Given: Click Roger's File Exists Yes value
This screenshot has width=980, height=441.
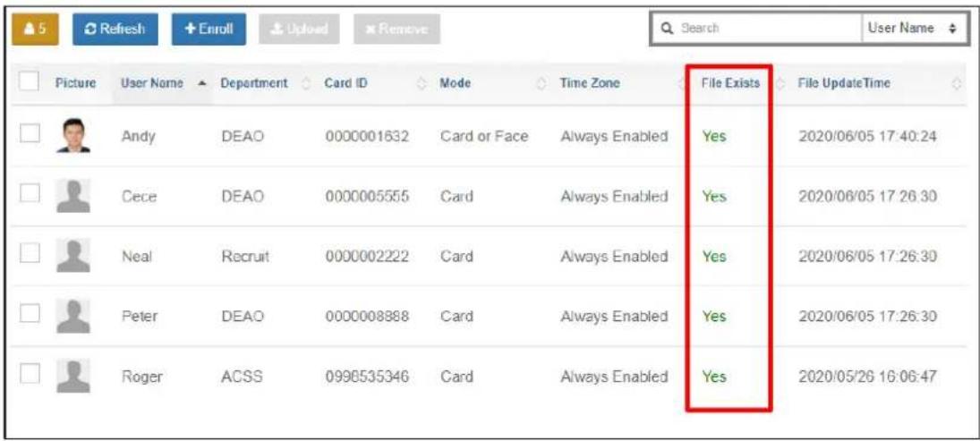Looking at the screenshot, I should pos(714,377).
